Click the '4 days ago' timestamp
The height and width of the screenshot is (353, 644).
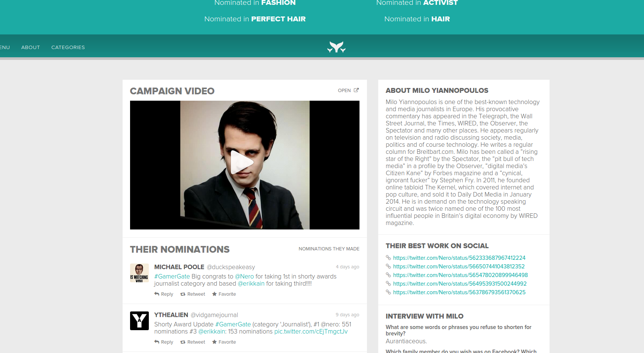pos(347,267)
